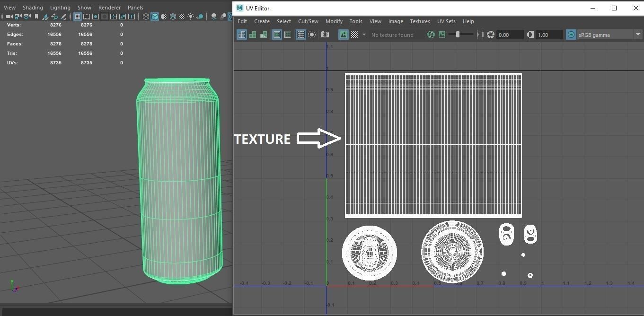This screenshot has width=644, height=316.
Task: Toggle shadows icon in viewport toolbar
Action: [200, 17]
